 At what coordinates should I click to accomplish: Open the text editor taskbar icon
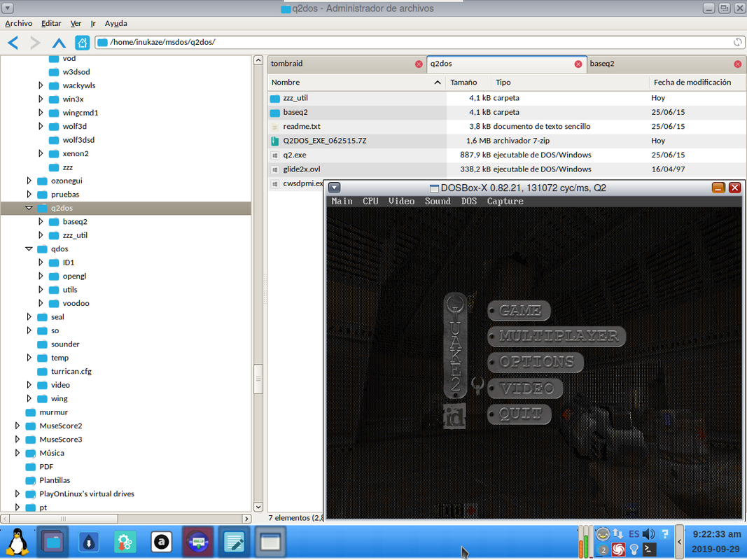pos(234,542)
